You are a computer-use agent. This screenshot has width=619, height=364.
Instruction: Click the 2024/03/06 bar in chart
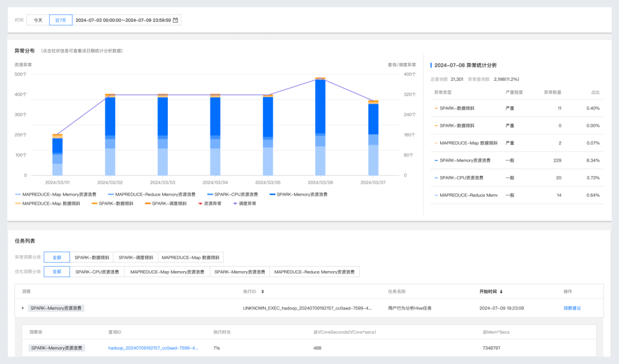pyautogui.click(x=320, y=126)
